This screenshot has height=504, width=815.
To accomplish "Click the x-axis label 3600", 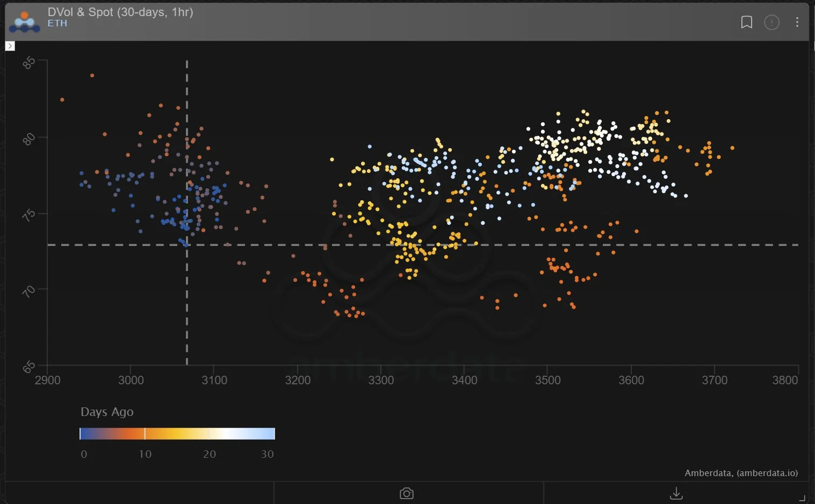I will (x=631, y=380).
